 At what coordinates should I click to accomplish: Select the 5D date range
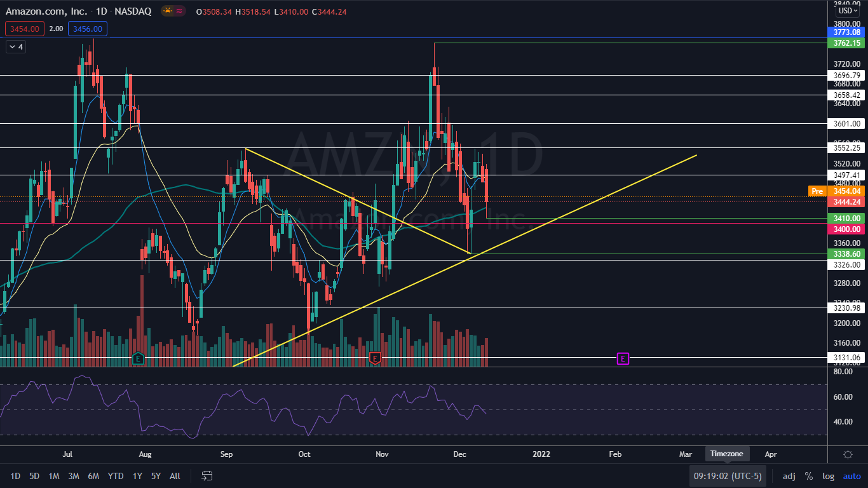(34, 476)
